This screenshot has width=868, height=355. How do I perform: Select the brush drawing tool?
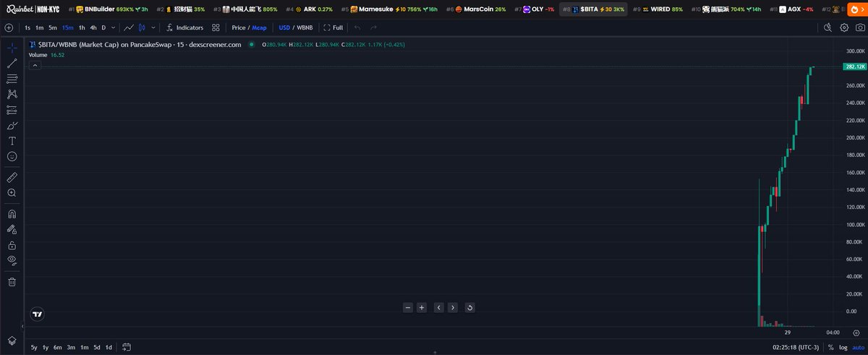coord(12,125)
